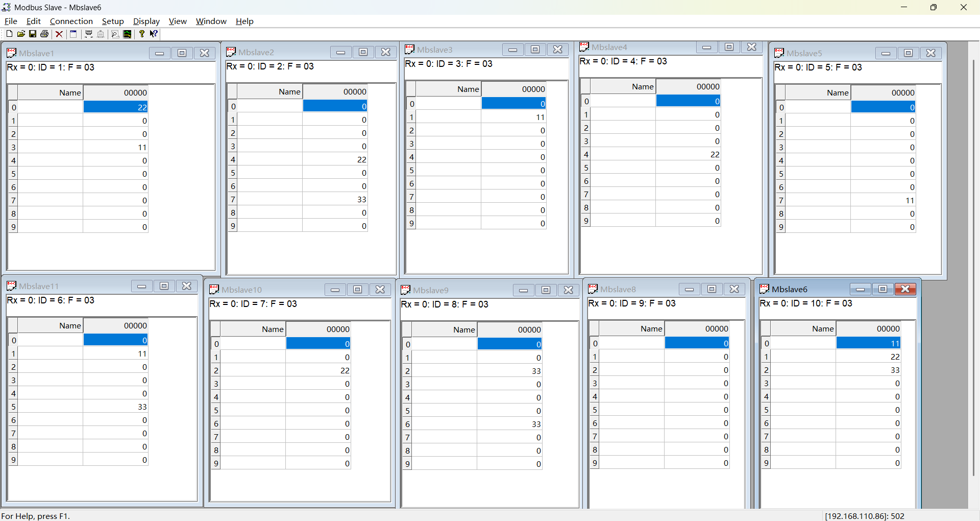Open the Display menu
Image resolution: width=980 pixels, height=521 pixels.
pyautogui.click(x=146, y=21)
